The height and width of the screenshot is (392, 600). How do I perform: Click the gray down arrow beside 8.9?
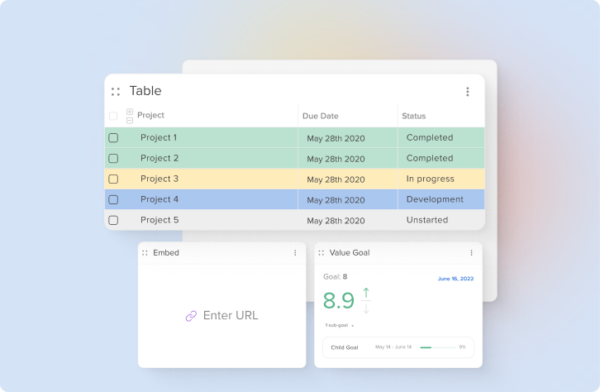point(366,308)
